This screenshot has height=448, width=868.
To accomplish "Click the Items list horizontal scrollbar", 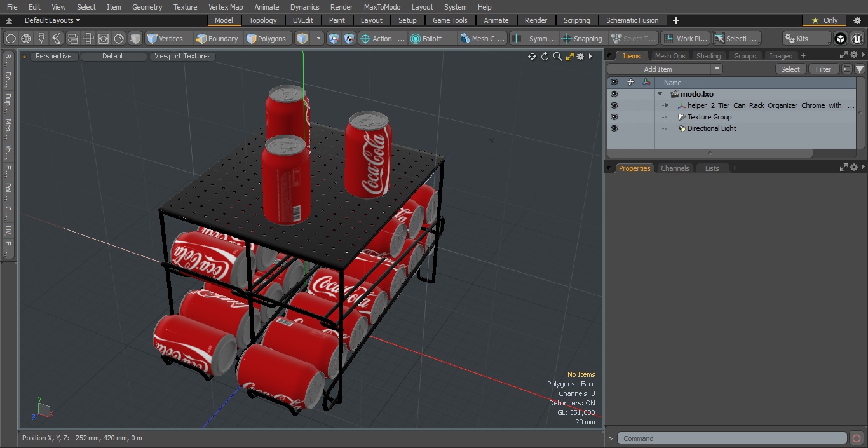I will [710, 153].
